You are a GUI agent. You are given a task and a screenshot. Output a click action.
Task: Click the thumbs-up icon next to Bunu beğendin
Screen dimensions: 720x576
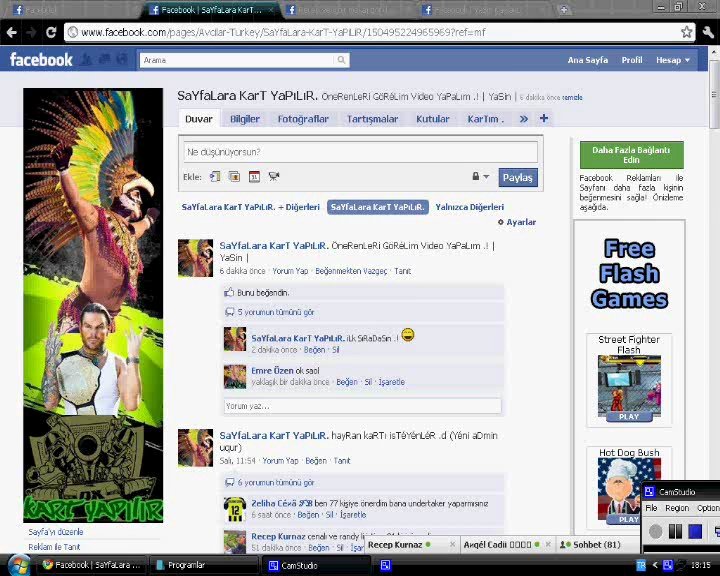pyautogui.click(x=229, y=293)
